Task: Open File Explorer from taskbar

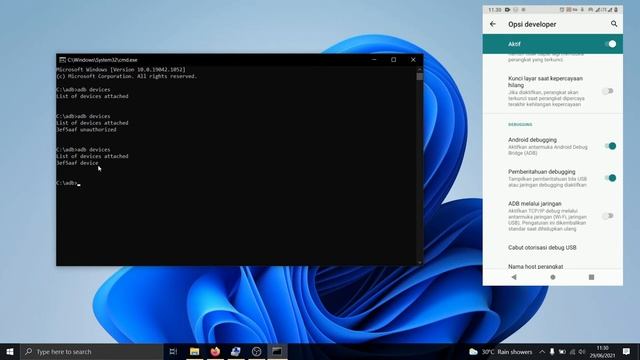Action: [194, 351]
